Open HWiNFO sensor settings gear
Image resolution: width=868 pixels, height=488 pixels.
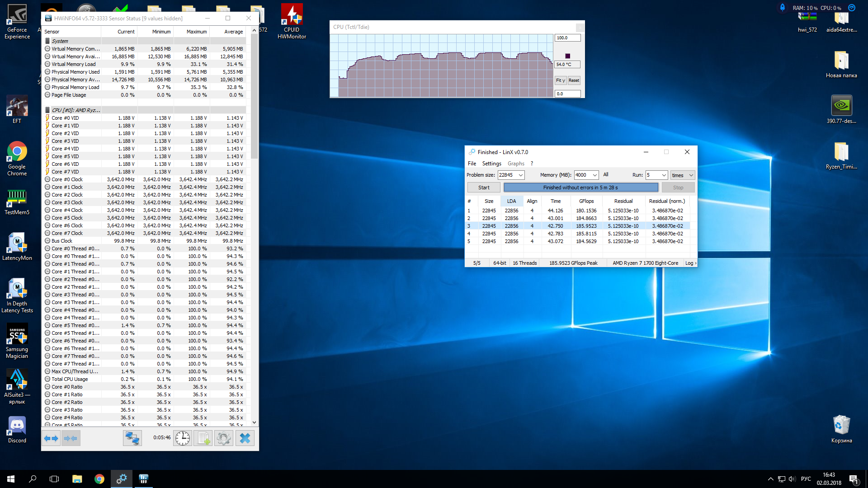[224, 438]
